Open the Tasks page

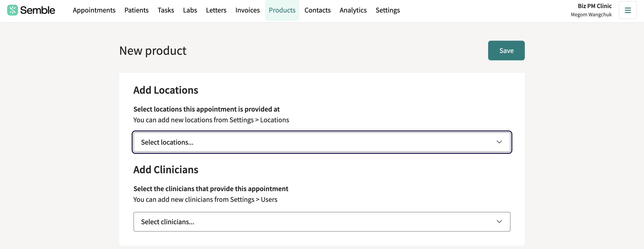point(166,10)
